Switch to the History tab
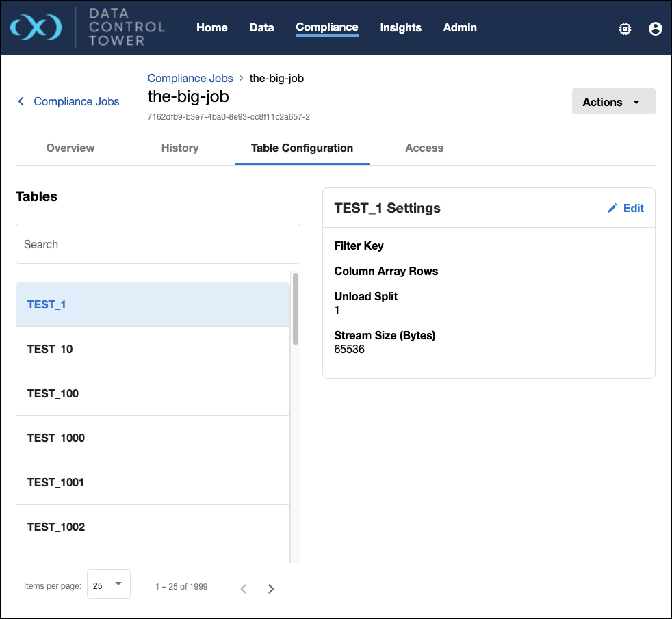Image resolution: width=672 pixels, height=619 pixels. (x=180, y=148)
